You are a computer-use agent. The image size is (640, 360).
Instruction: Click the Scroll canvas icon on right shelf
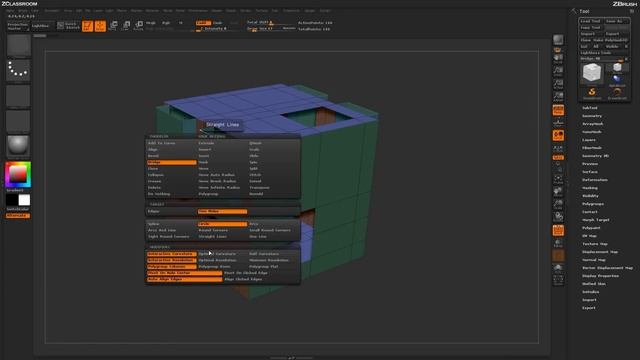point(558,59)
